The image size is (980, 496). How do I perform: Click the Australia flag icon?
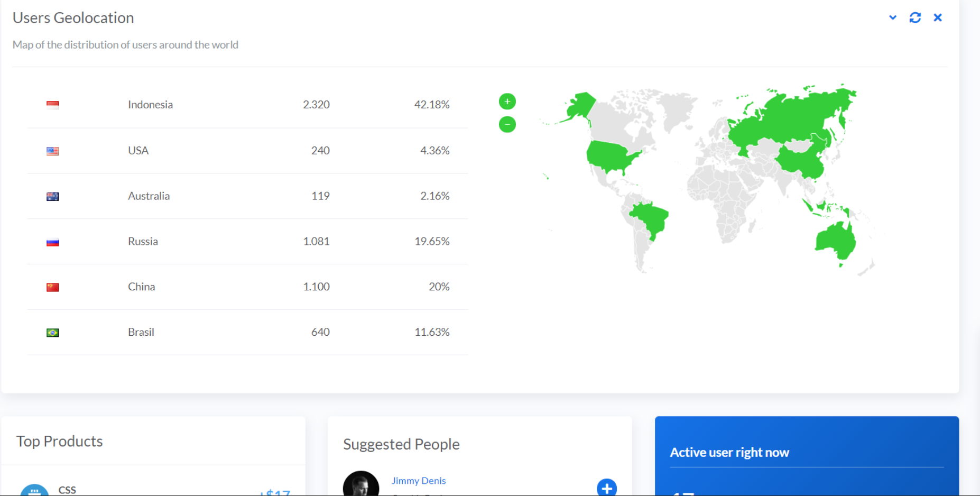point(52,196)
